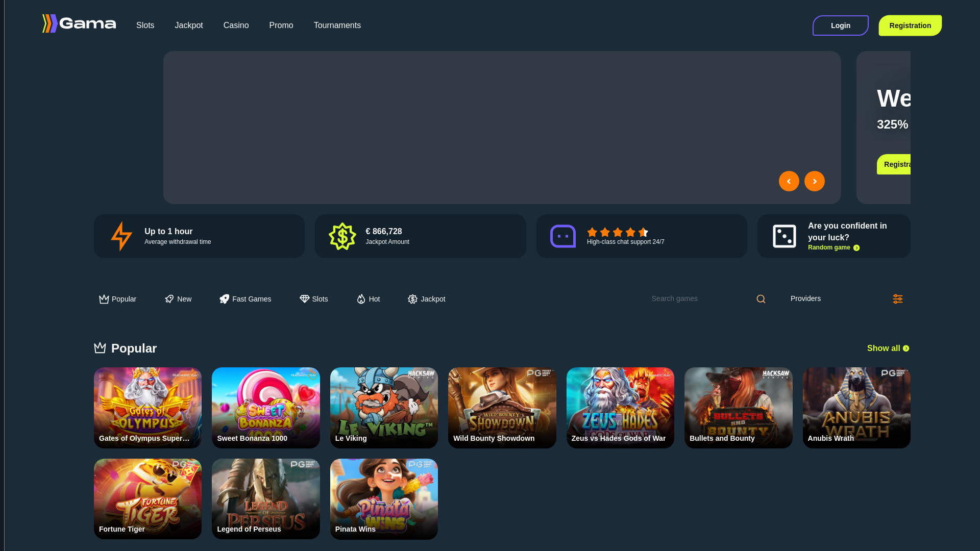The height and width of the screenshot is (551, 980).
Task: Select the Fast Games category tab
Action: pos(245,299)
